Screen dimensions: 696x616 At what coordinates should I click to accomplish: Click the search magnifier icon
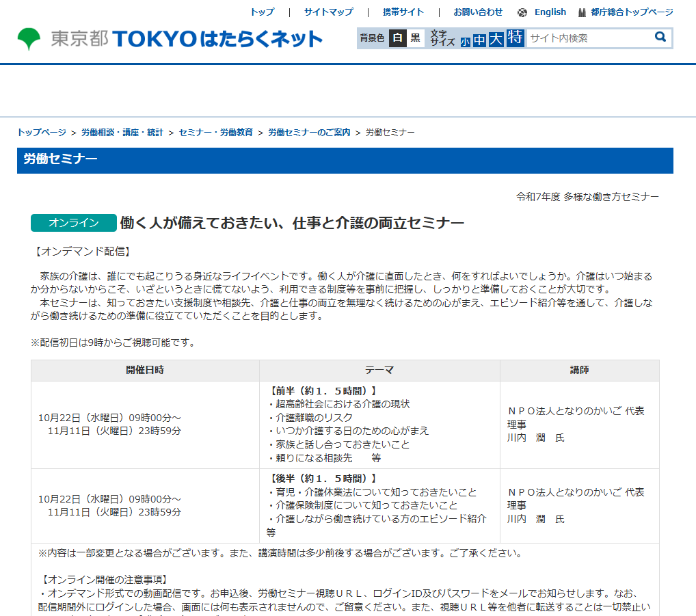coord(660,38)
